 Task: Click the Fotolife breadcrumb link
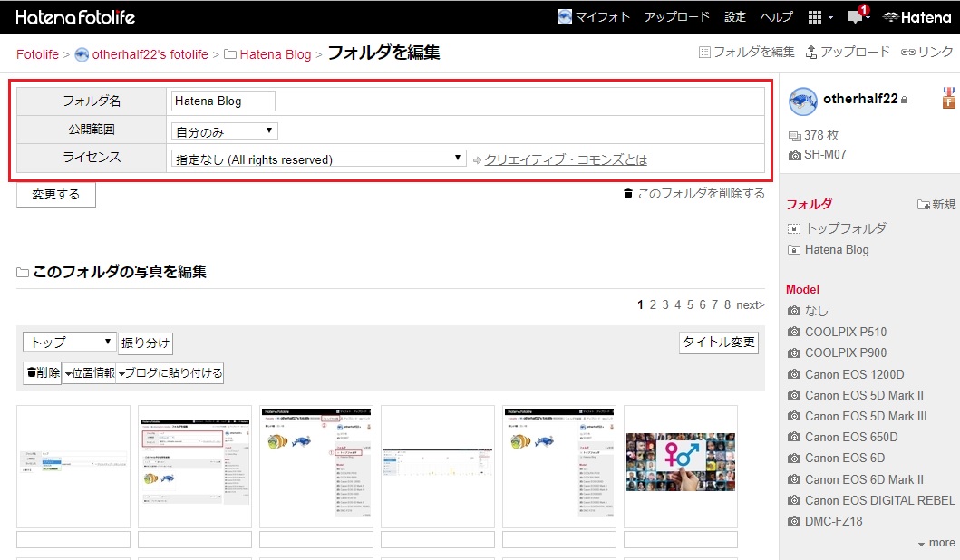pyautogui.click(x=37, y=54)
